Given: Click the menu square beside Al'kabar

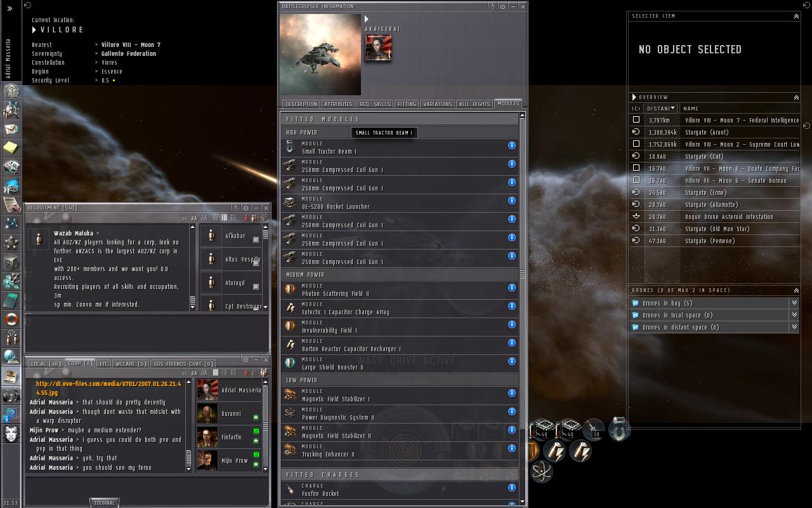Looking at the screenshot, I should pos(256,240).
